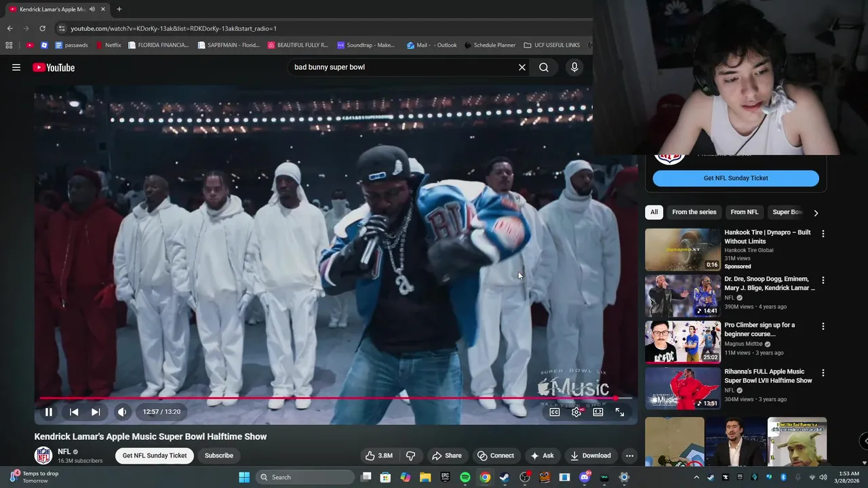Subscribe to the NFL channel

pyautogui.click(x=219, y=455)
